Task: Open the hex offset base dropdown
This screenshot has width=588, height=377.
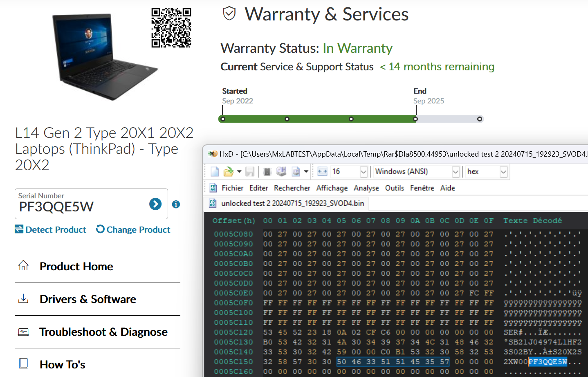Action: pyautogui.click(x=503, y=172)
